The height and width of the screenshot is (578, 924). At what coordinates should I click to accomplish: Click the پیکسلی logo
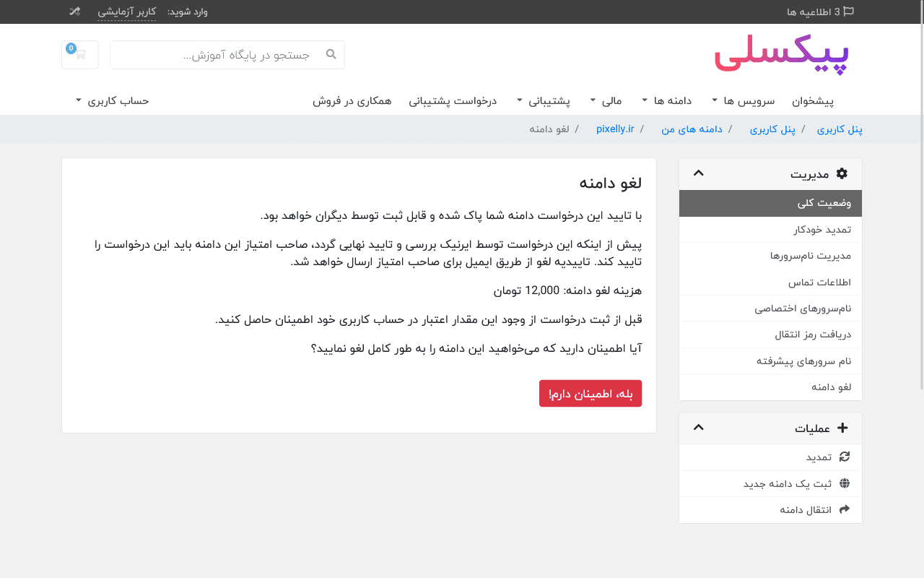(x=782, y=55)
